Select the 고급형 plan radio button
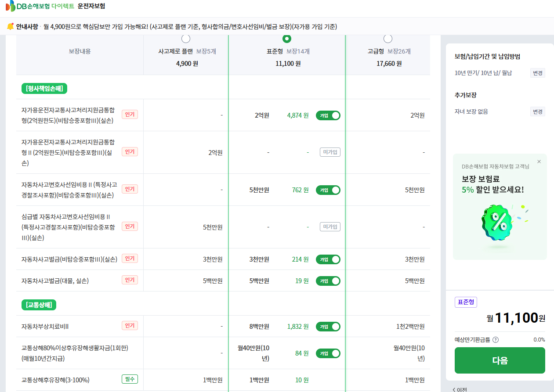Screen dimensions: 554x392 click(388, 39)
